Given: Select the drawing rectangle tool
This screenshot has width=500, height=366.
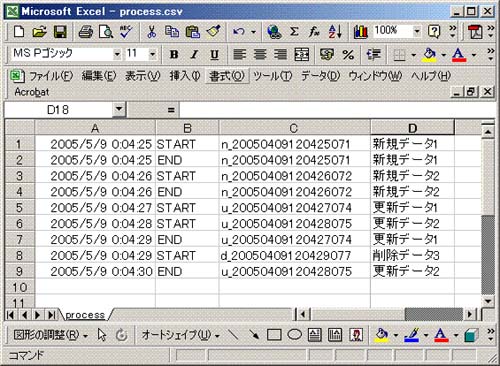Looking at the screenshot, I should [x=274, y=335].
